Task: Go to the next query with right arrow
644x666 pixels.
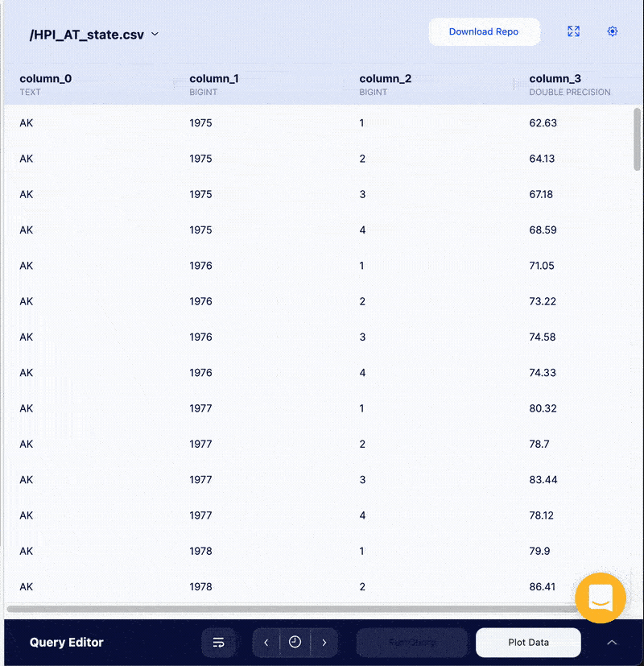Action: [324, 642]
